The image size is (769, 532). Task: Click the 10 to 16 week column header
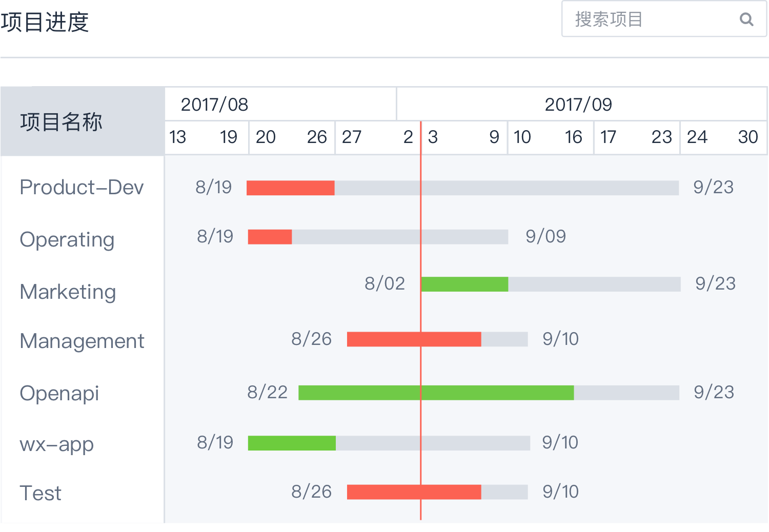[550, 137]
